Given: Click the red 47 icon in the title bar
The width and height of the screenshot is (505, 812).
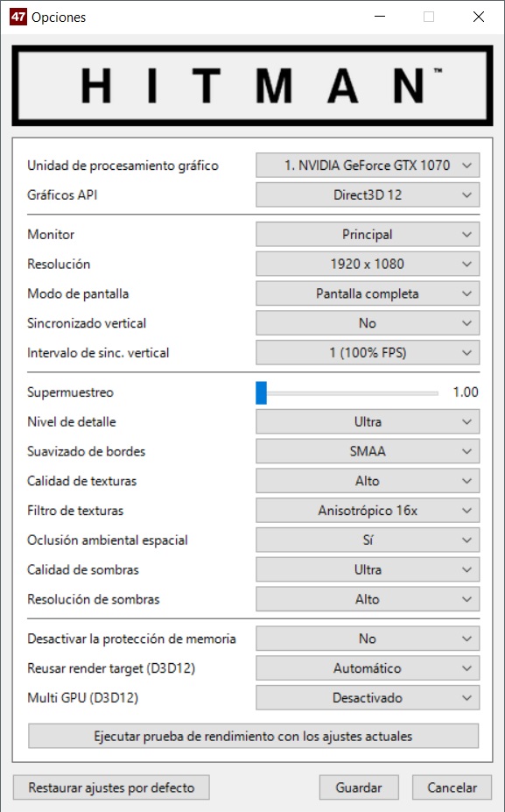Looking at the screenshot, I should (18, 17).
